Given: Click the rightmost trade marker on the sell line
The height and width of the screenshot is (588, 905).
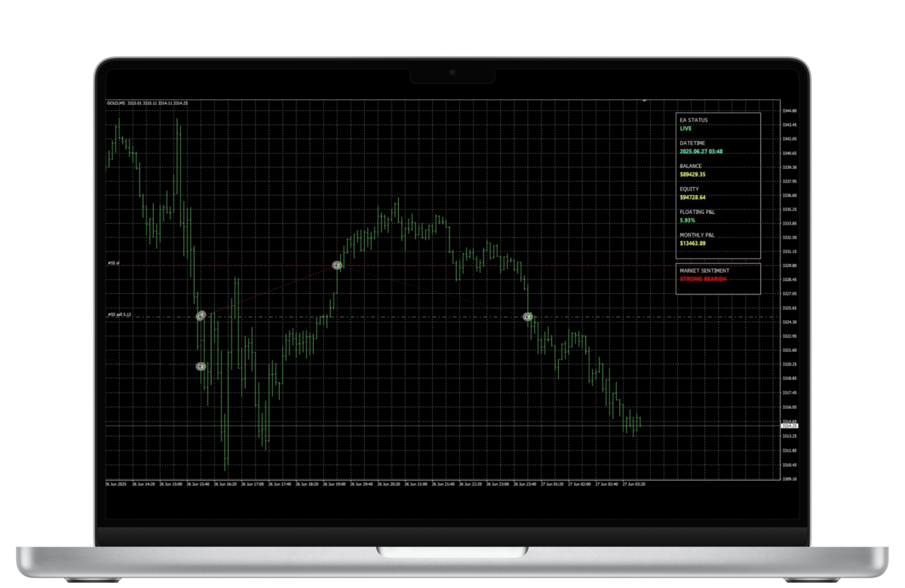Looking at the screenshot, I should click(x=528, y=317).
